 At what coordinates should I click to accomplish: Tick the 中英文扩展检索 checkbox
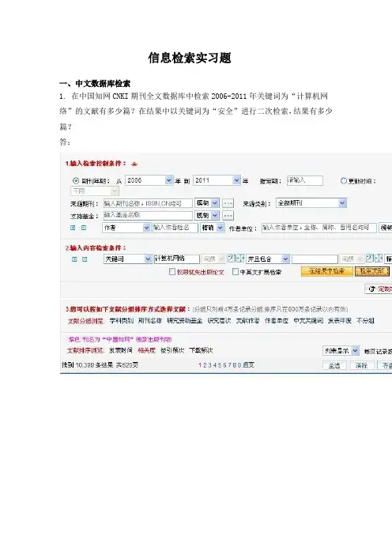click(x=236, y=272)
